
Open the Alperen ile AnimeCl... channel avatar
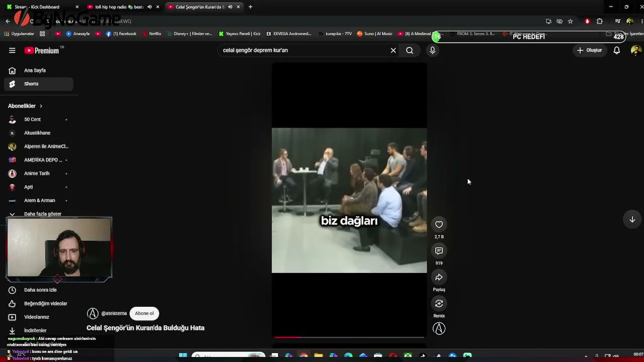click(12, 146)
